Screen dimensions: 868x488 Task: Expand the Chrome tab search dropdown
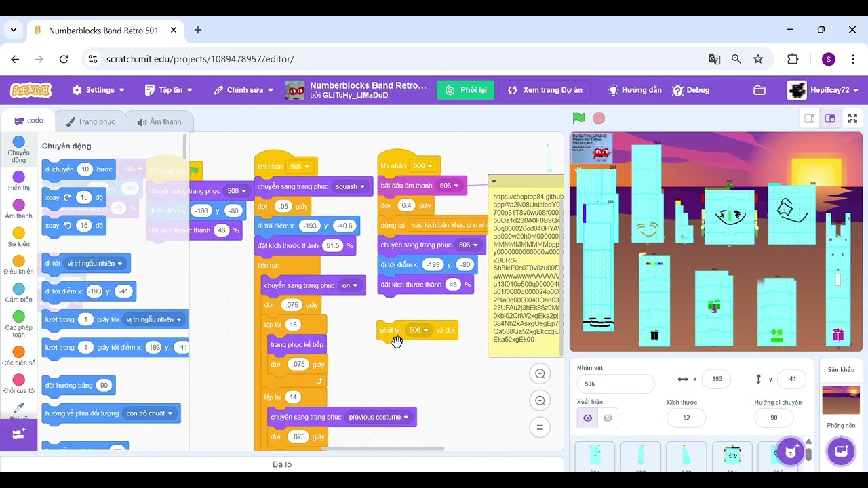click(x=14, y=30)
